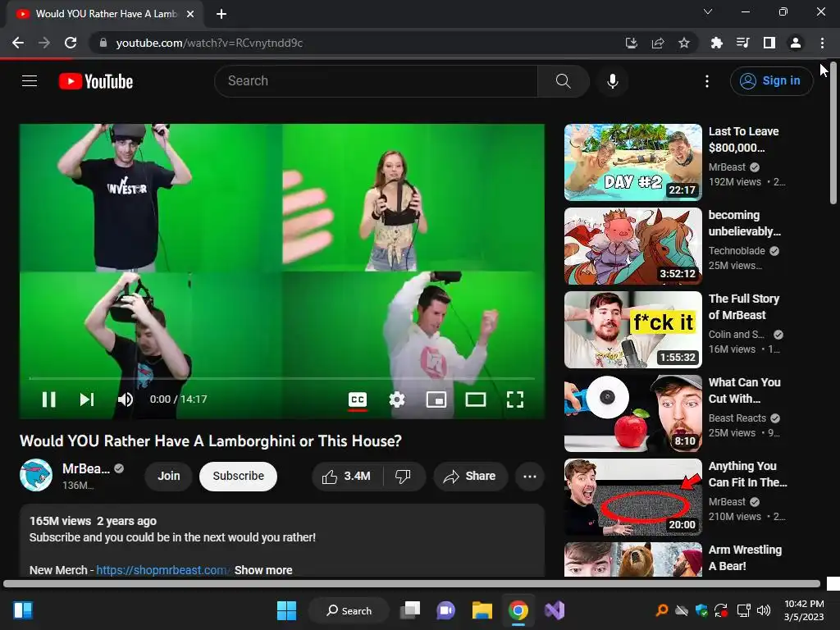
Task: Click the install app icon in address bar
Action: (x=632, y=43)
